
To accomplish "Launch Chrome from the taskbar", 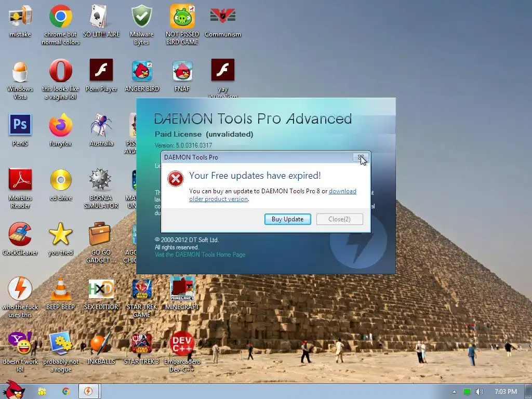I will click(x=66, y=392).
